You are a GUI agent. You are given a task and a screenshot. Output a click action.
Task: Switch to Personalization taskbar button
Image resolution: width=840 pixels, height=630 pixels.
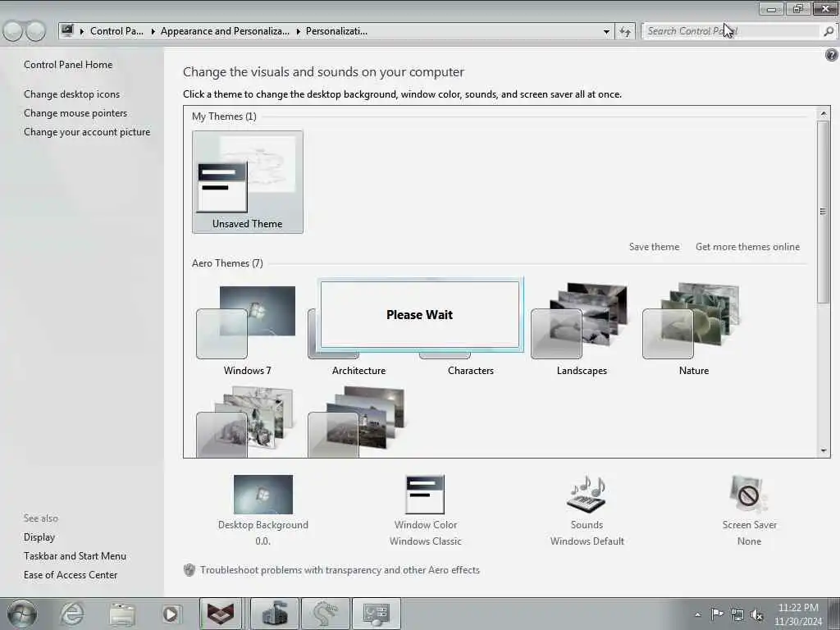point(376,614)
